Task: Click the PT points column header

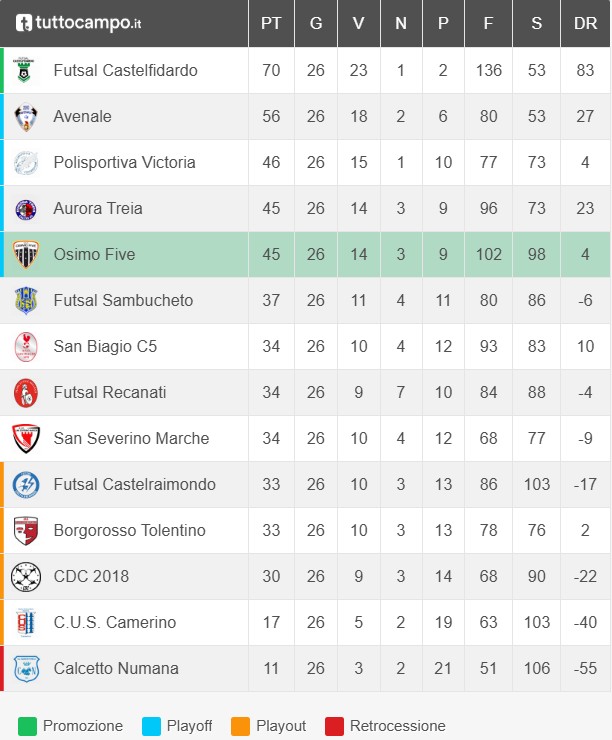Action: 271,24
